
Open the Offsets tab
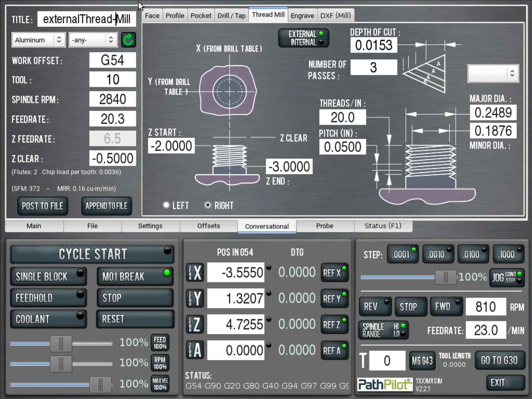[208, 226]
